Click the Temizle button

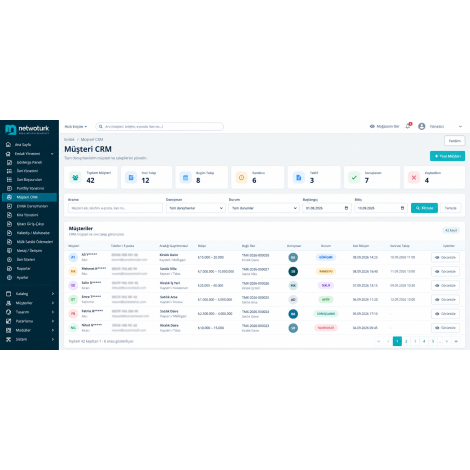tap(451, 208)
